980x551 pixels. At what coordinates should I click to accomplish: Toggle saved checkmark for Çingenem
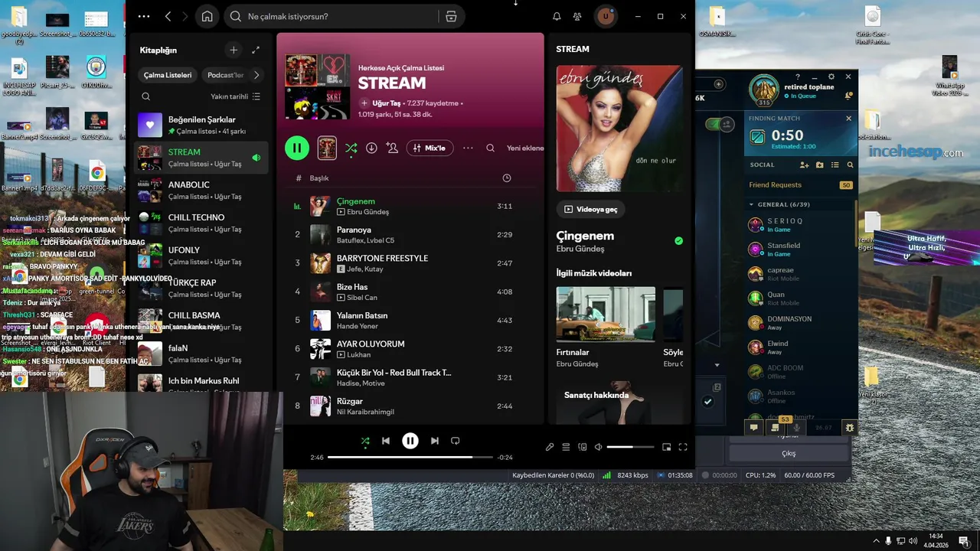tap(678, 240)
